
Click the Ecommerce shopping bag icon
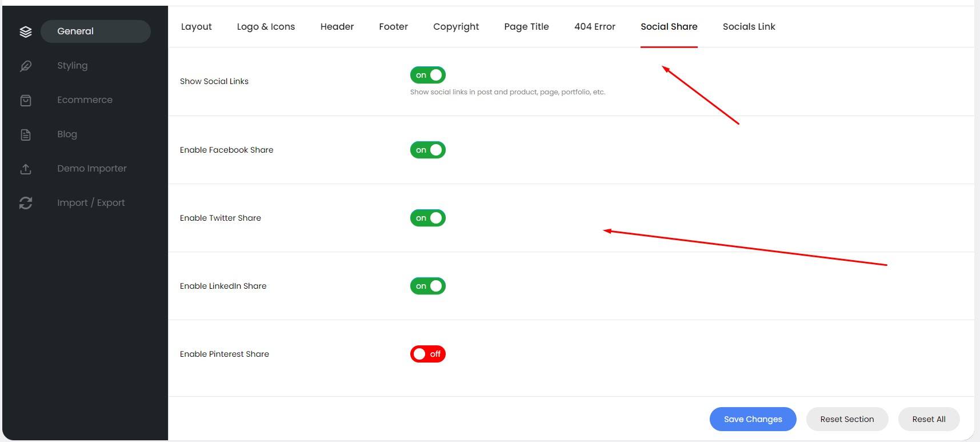coord(26,100)
